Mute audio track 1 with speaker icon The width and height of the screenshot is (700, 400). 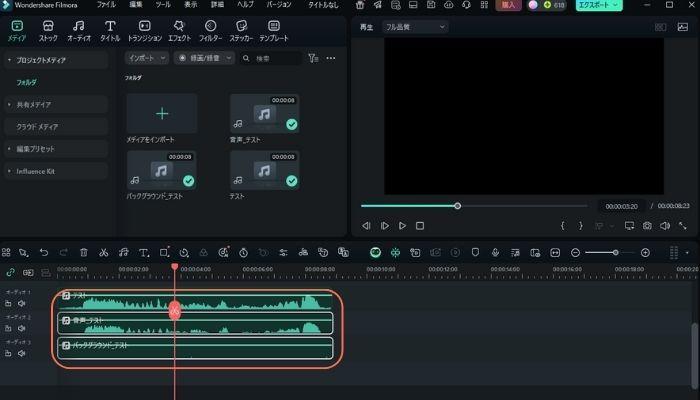point(21,301)
